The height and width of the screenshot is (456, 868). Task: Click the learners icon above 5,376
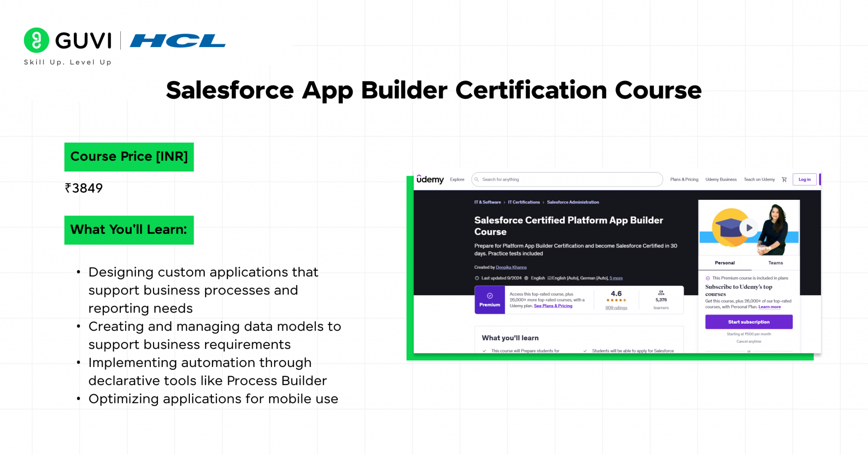661,294
